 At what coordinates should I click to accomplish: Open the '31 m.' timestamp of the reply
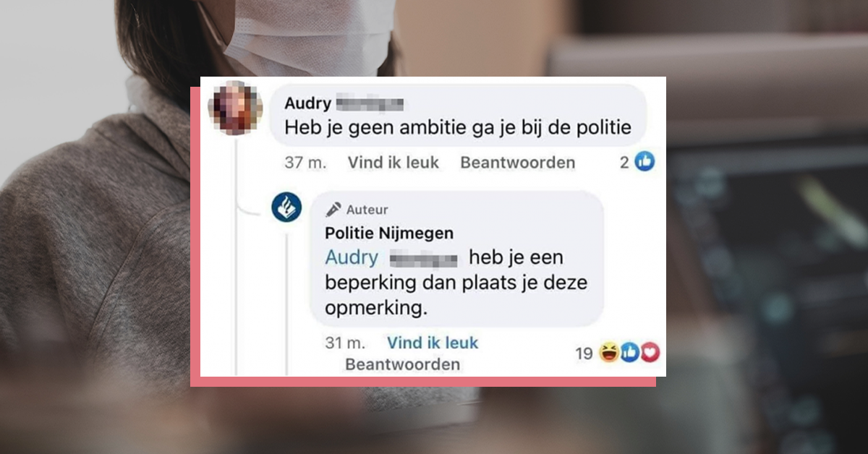(x=344, y=343)
